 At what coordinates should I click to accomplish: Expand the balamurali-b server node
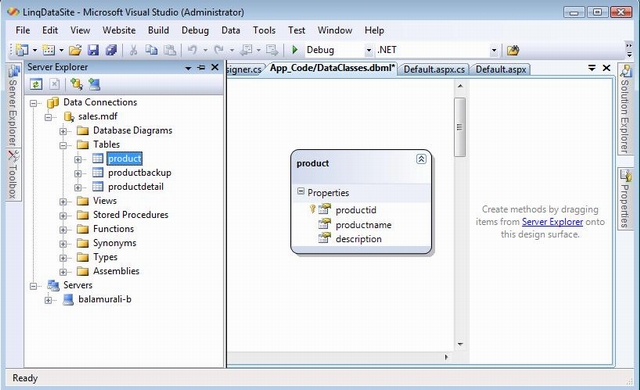click(48, 300)
